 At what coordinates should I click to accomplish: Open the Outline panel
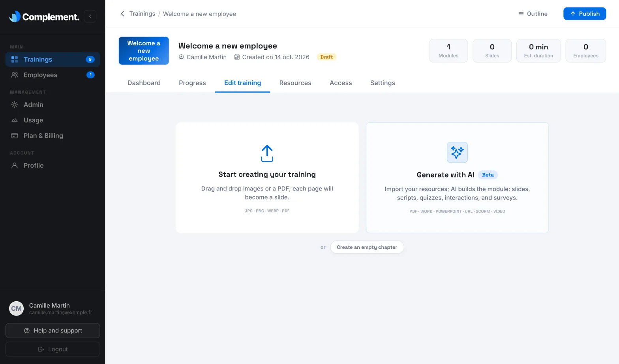click(x=533, y=14)
